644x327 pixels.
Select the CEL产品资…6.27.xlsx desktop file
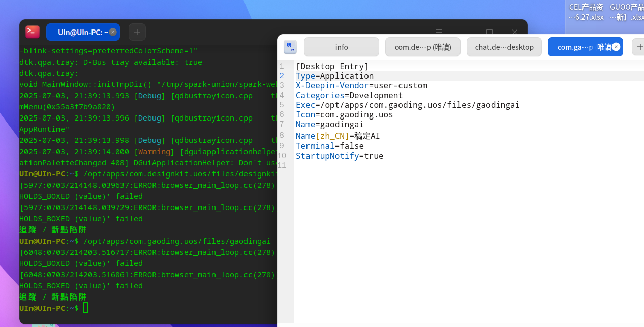point(586,12)
